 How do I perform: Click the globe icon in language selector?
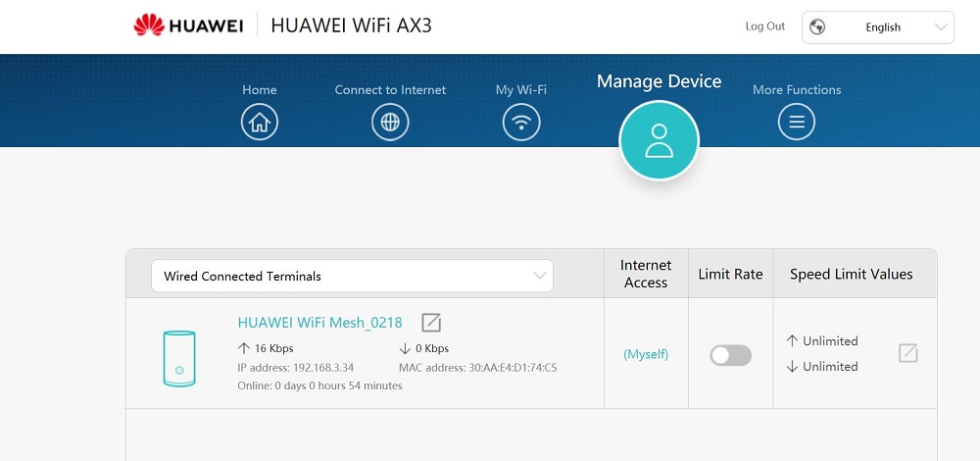pyautogui.click(x=817, y=26)
